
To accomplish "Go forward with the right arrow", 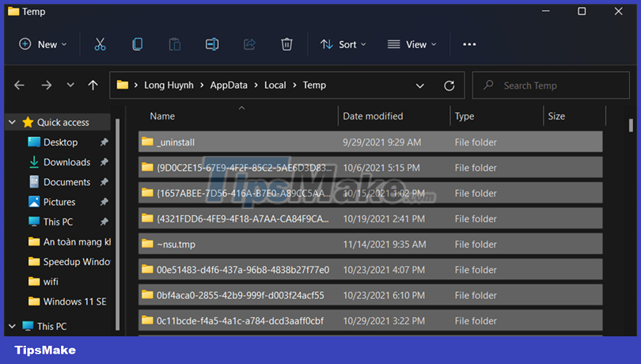I will tap(47, 85).
